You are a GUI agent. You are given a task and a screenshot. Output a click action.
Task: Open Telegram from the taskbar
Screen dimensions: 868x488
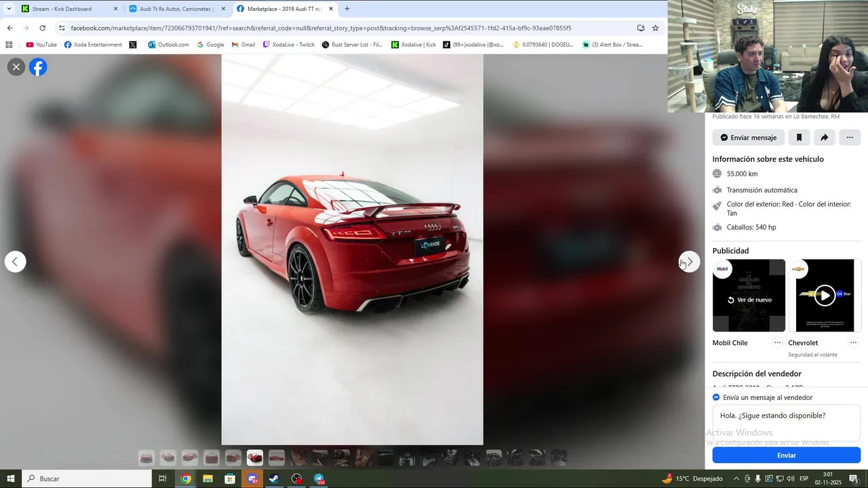(319, 479)
